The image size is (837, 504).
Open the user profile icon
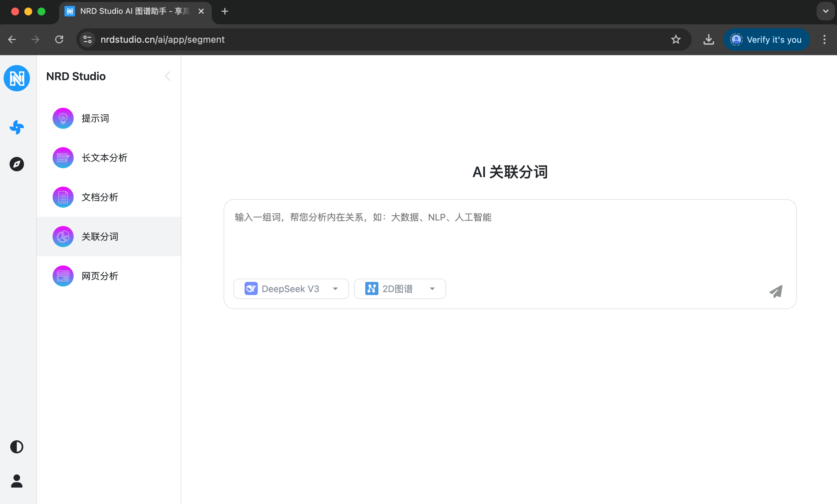coord(17,481)
